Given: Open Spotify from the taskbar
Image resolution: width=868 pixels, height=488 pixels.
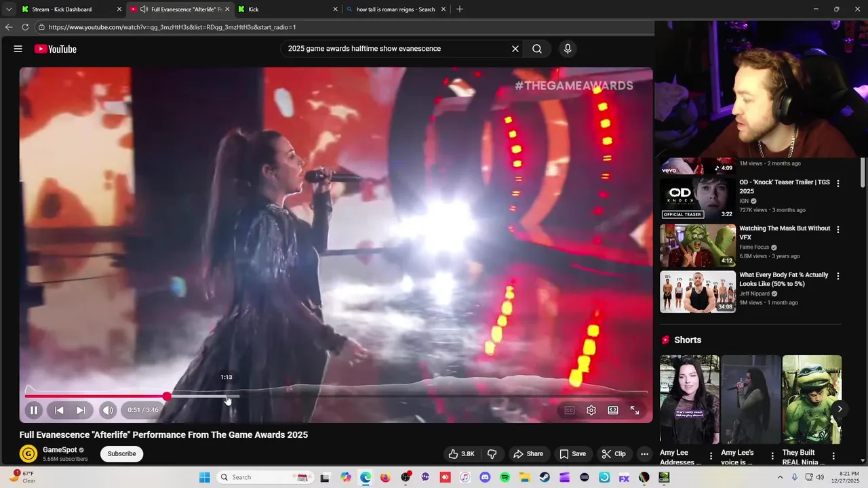Looking at the screenshot, I should click(x=505, y=477).
